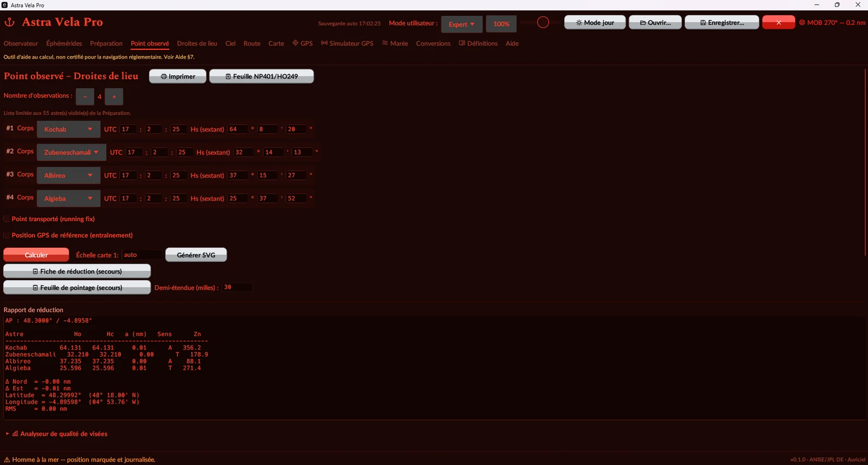Switch to the Route tab
868x465 pixels.
pyautogui.click(x=252, y=43)
